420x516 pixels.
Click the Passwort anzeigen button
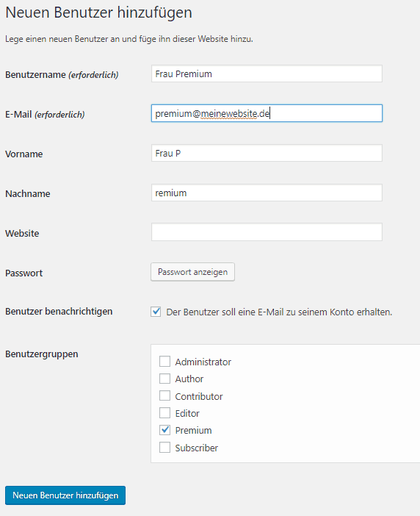coord(192,272)
